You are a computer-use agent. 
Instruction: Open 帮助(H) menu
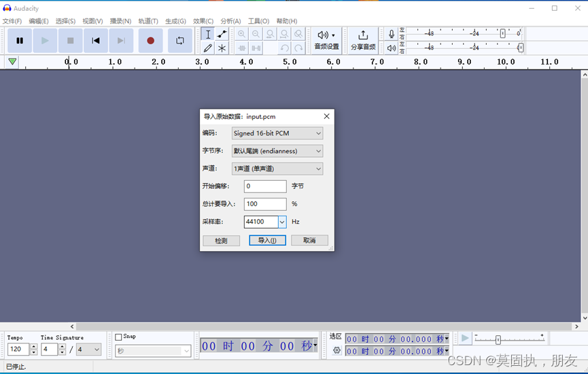pos(287,21)
